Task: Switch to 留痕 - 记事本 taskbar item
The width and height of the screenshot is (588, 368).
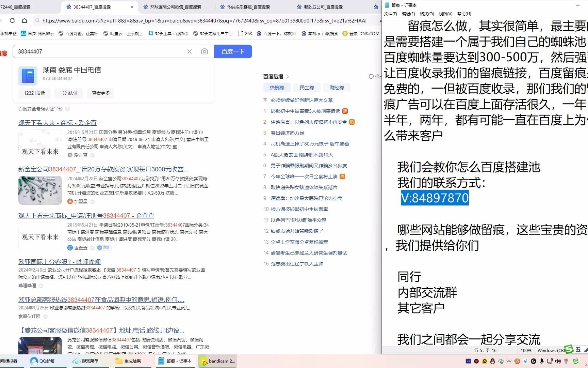Action: click(x=176, y=361)
